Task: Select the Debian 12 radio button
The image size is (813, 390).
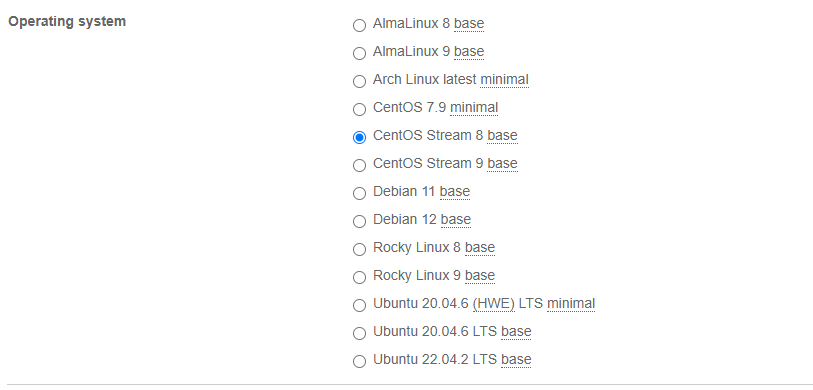Action: coord(359,221)
